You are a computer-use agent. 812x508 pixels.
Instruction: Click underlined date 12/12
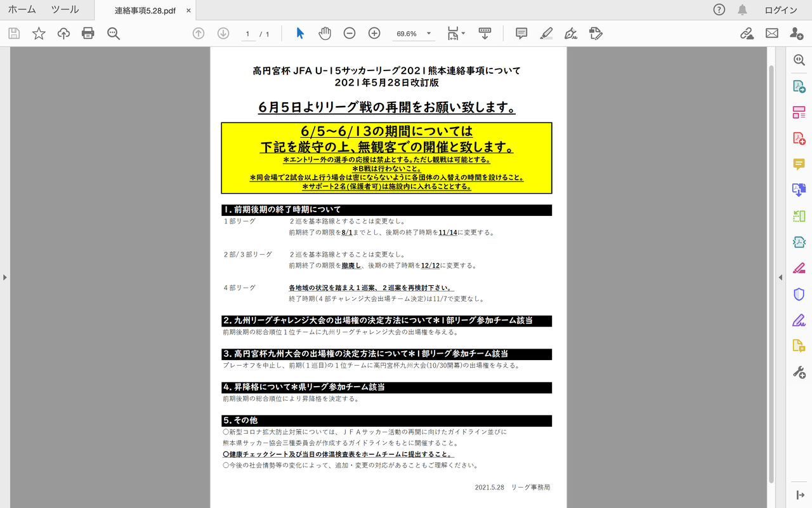[x=431, y=265]
